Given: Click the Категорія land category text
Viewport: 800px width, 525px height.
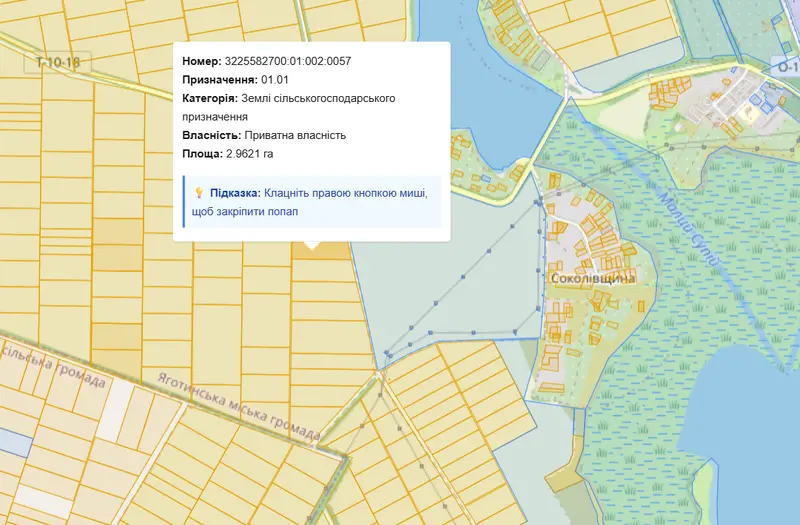Looking at the screenshot, I should pos(289,107).
